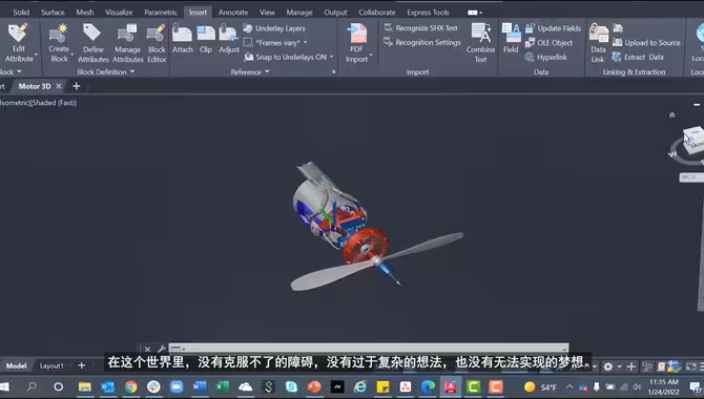Click into the command line input
The width and height of the screenshot is (704, 399).
[368, 349]
